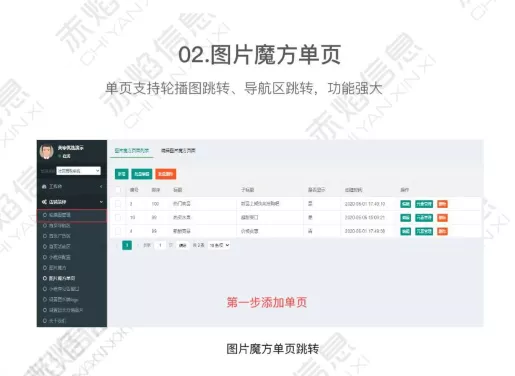Viewport: 515px width, 376px height.
Task: Select the red-outlined 轮播图管理 sidebar item
Action: click(x=72, y=215)
